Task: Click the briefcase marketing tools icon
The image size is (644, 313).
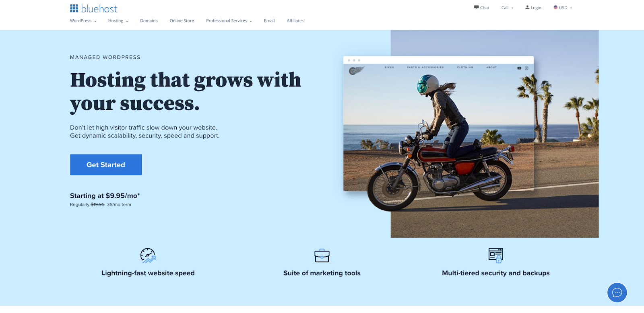Action: (322, 255)
